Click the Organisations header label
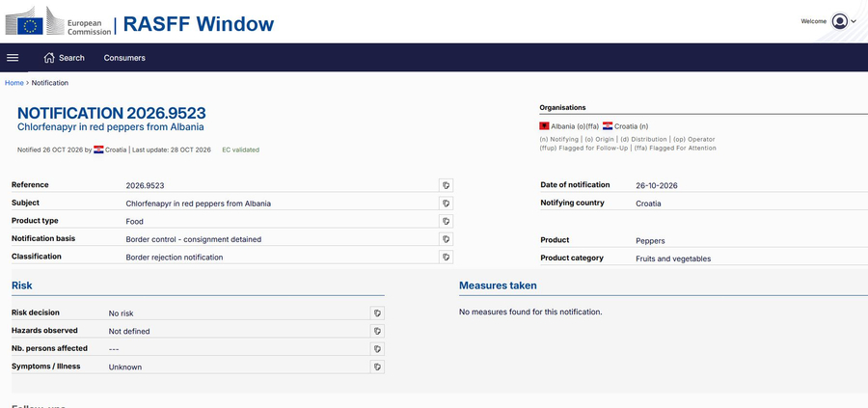 point(562,107)
